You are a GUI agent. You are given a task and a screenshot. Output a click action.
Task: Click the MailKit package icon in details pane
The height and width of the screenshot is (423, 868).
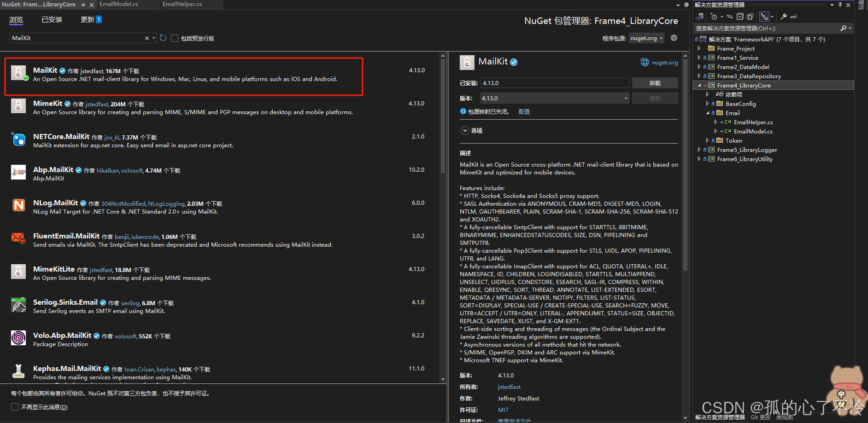click(x=467, y=62)
